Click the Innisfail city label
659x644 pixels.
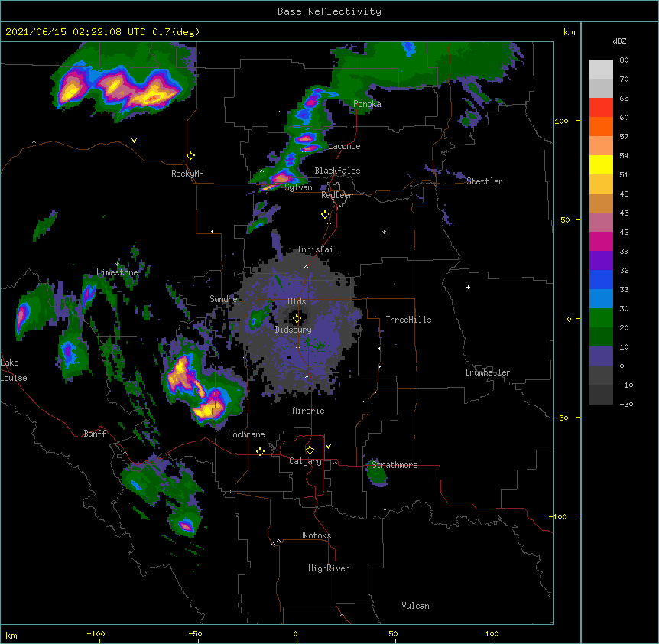[x=317, y=249]
